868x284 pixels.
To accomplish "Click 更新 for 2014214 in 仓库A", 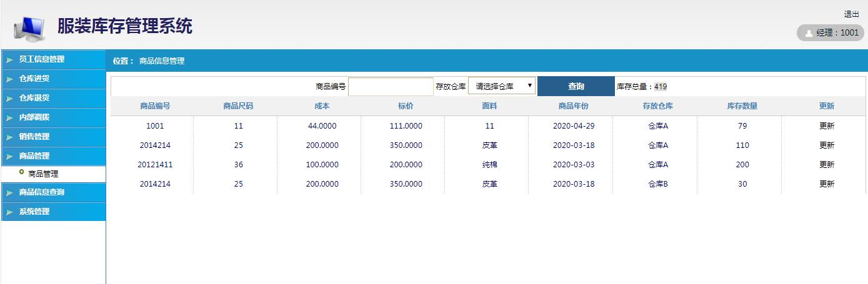I will tap(827, 145).
